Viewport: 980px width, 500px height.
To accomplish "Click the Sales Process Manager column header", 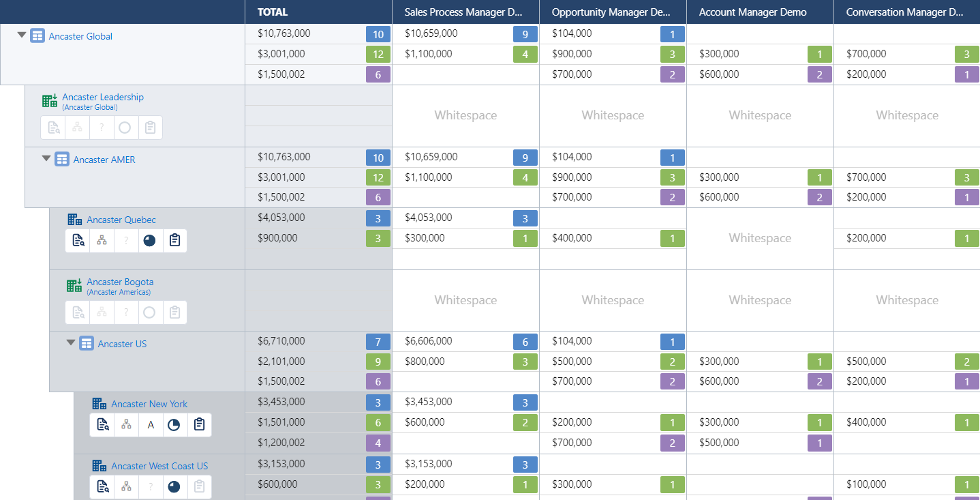I will 463,12.
